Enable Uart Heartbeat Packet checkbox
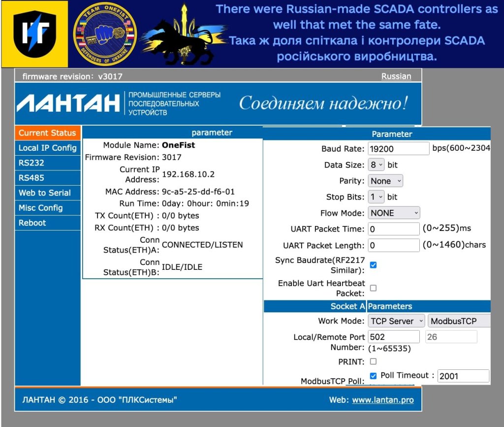This screenshot has width=504, height=427. (373, 288)
